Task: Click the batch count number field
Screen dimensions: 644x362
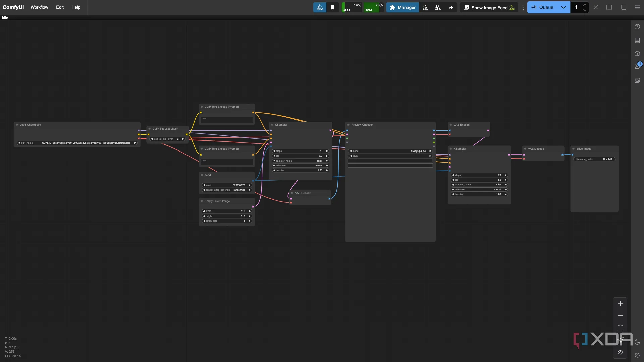Action: click(576, 7)
